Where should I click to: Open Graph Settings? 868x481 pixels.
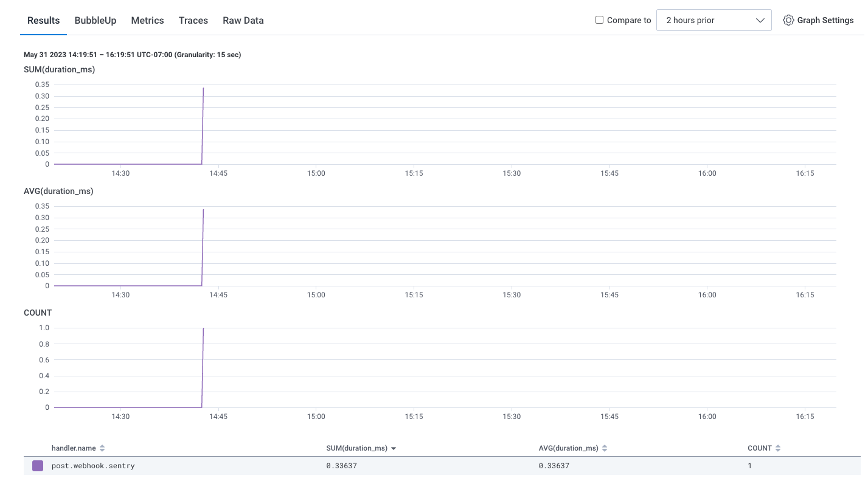tap(818, 20)
